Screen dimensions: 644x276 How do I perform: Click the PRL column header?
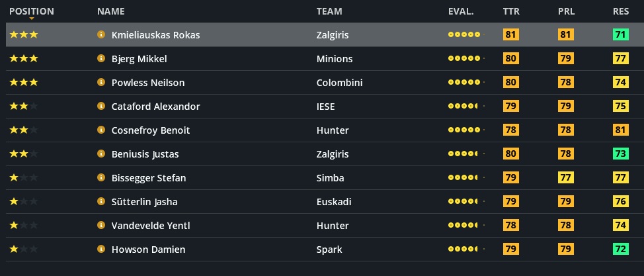[x=565, y=11]
